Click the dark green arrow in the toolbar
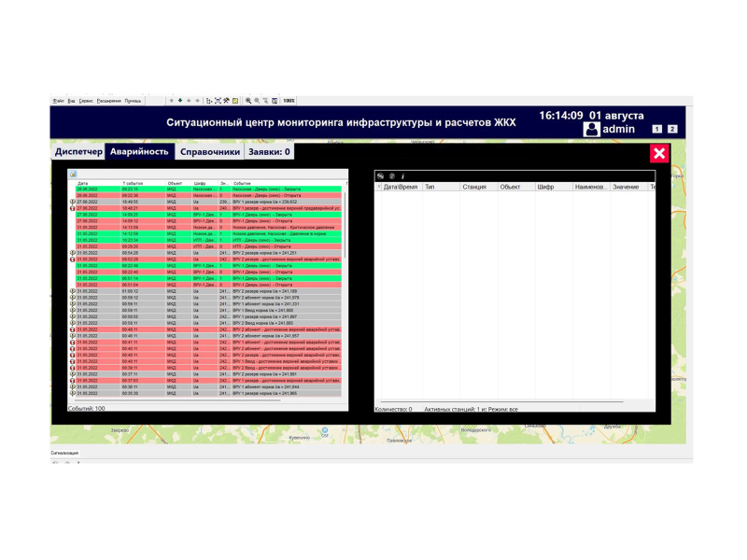Viewport: 747px width, 560px height. (x=180, y=101)
